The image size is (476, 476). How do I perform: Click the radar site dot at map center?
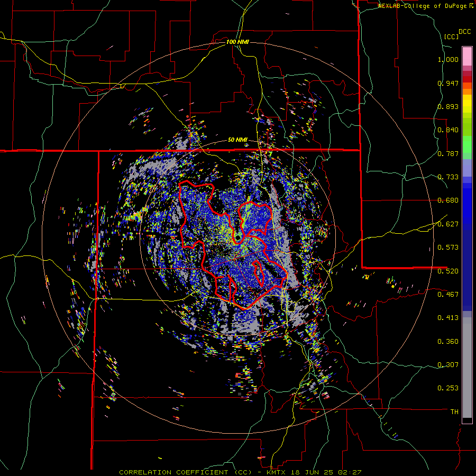[239, 236]
